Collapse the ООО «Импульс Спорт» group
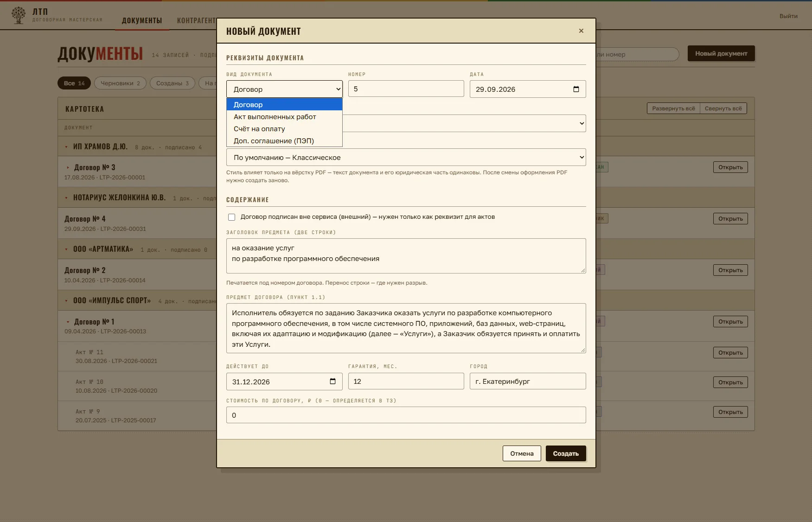812x522 pixels. pyautogui.click(x=66, y=301)
